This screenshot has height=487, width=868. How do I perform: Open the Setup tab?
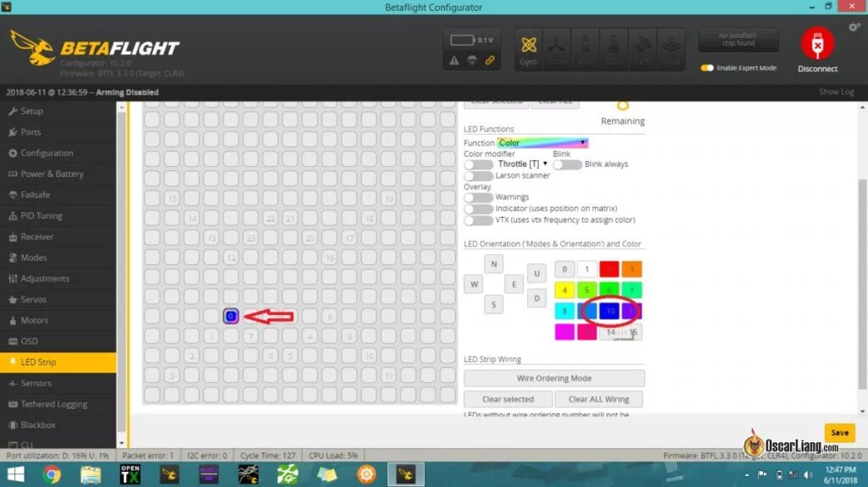point(58,111)
